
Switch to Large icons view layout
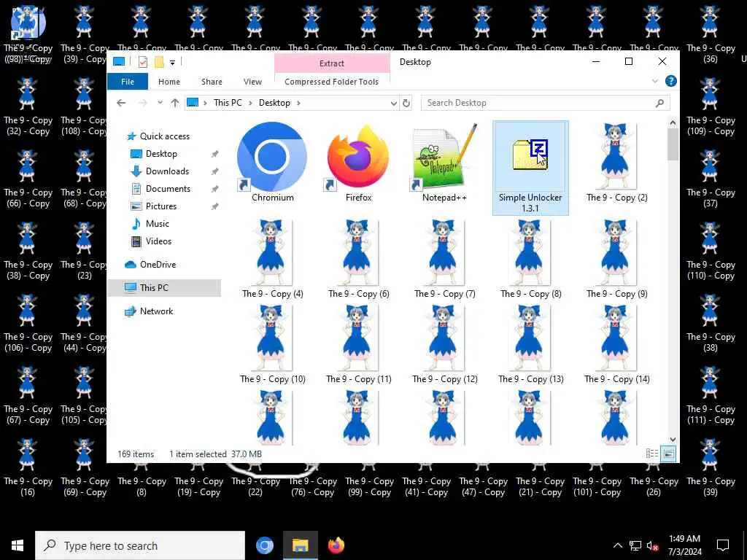tap(669, 454)
